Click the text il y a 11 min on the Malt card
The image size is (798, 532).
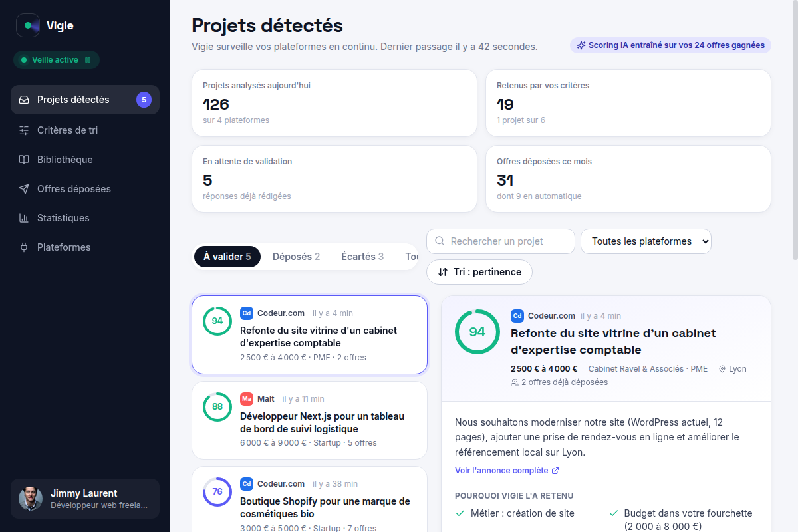(303, 399)
